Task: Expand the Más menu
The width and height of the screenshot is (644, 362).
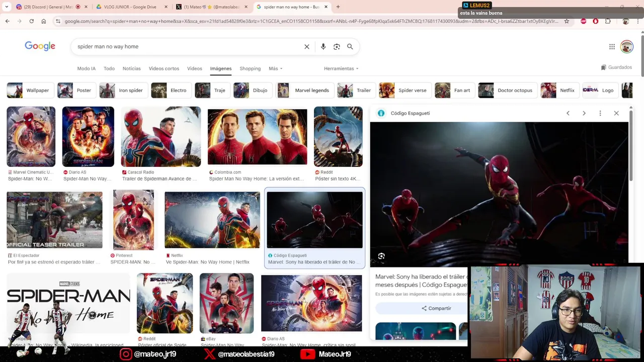Action: (x=276, y=68)
